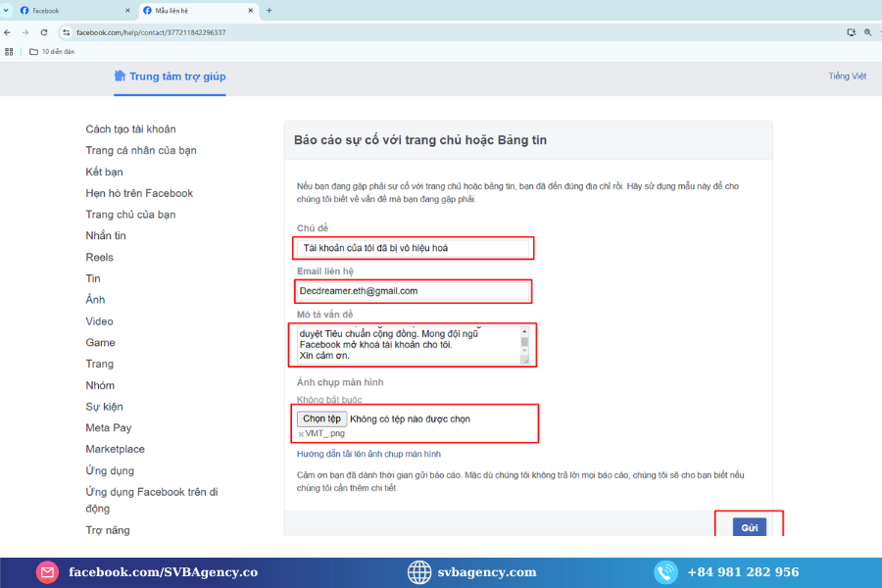Screen dimensions: 882x588
Task: Open Reels help topic
Action: click(x=100, y=257)
